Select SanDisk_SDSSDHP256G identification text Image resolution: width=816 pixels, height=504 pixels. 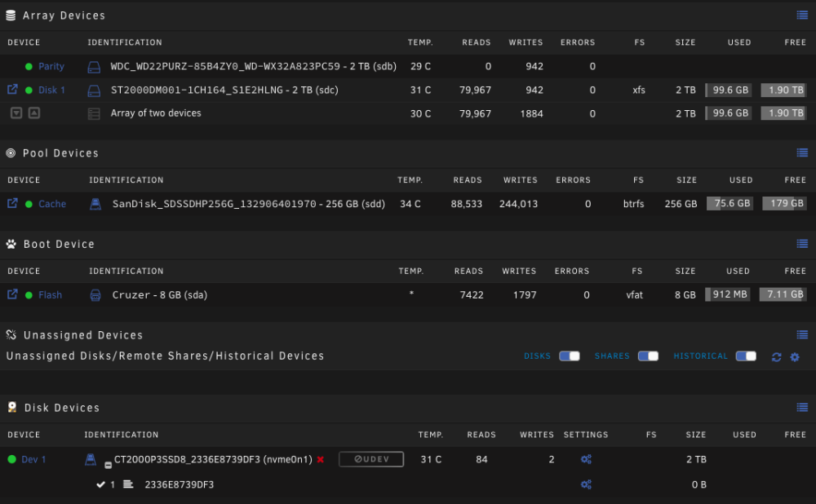pos(249,204)
